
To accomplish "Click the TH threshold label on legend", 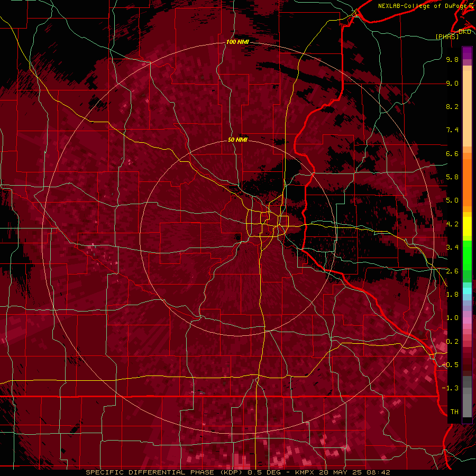I will pos(454,412).
